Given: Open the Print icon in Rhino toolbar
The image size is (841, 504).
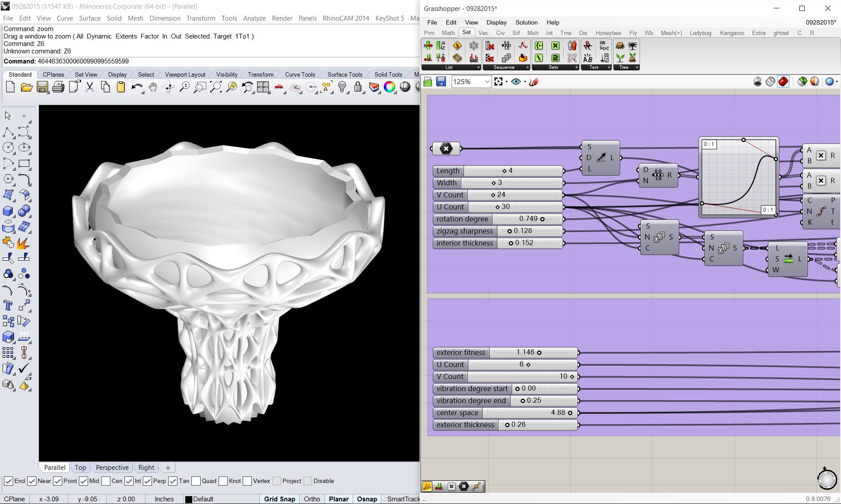Looking at the screenshot, I should [x=58, y=87].
